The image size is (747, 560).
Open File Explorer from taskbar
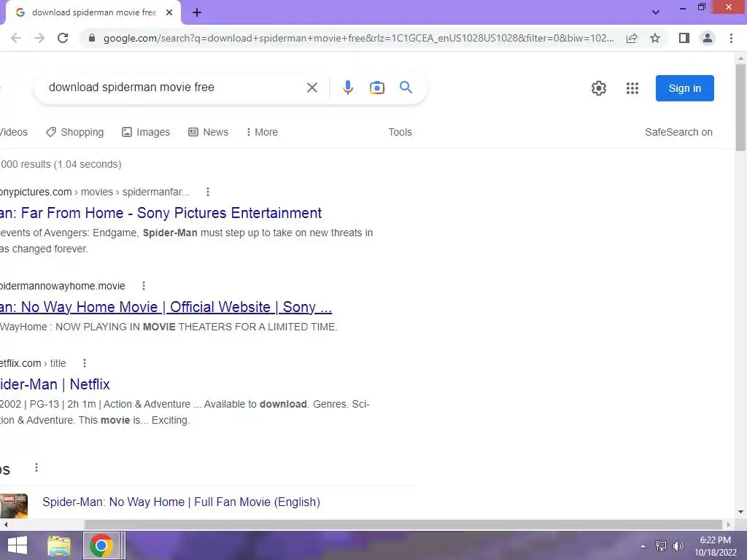click(59, 545)
